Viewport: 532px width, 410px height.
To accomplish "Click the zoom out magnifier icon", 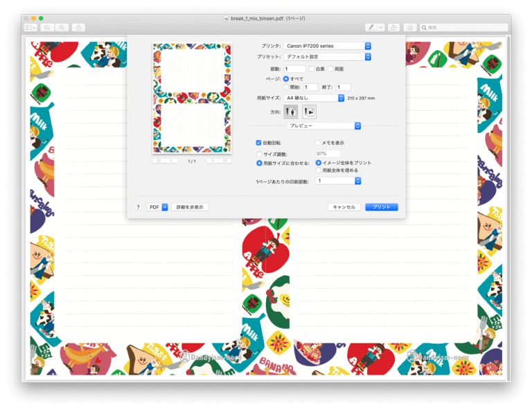I will pyautogui.click(x=47, y=28).
